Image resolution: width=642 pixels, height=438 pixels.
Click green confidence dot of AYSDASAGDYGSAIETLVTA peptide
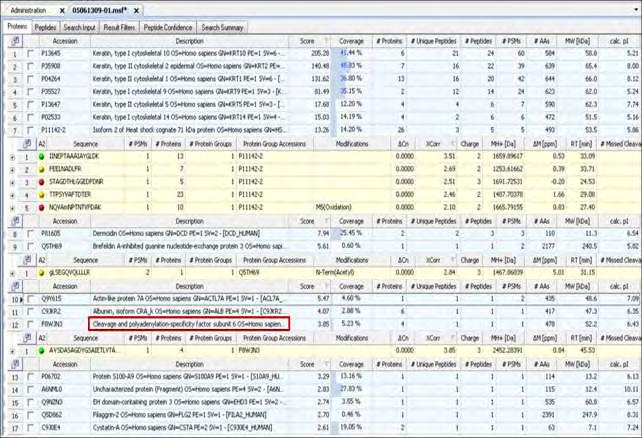pyautogui.click(x=41, y=351)
